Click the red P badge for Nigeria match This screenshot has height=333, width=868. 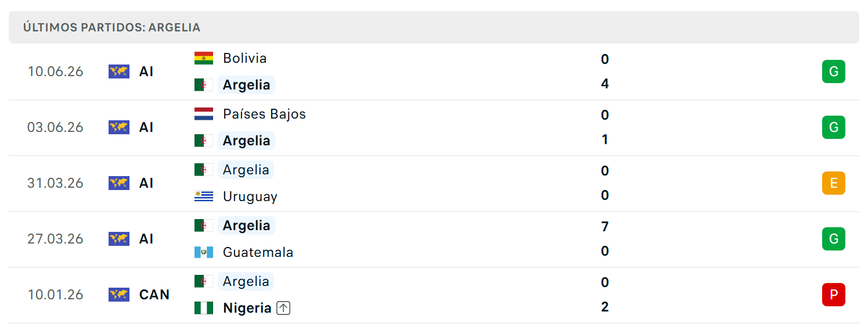(833, 295)
